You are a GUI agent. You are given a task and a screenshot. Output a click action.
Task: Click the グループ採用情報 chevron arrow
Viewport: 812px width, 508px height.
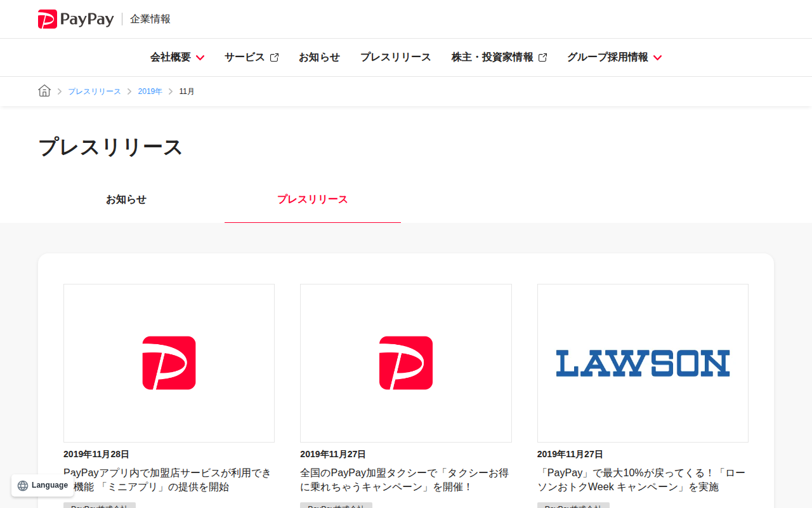657,58
